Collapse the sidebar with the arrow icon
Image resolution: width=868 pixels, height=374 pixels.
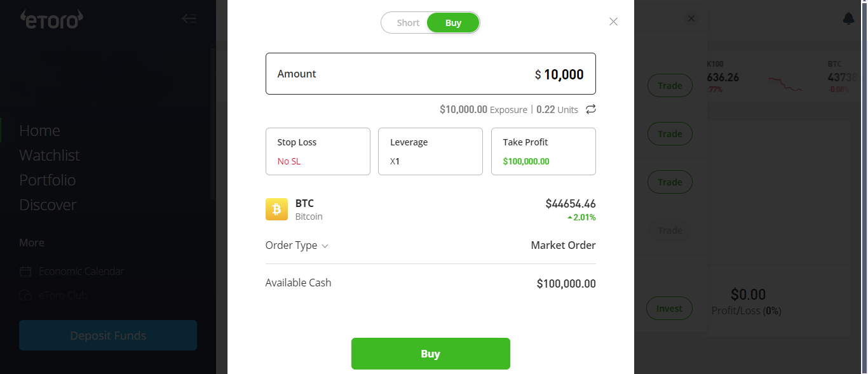coord(189,18)
